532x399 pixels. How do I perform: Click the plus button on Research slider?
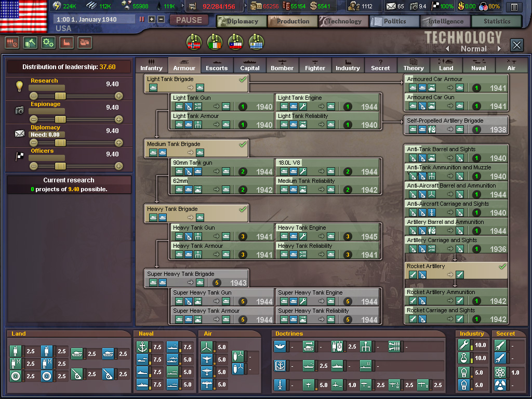coord(118,96)
